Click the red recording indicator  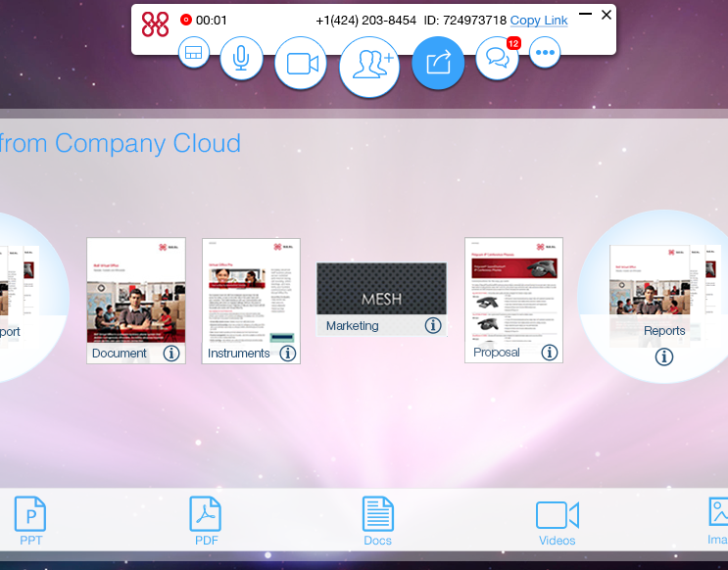click(186, 20)
